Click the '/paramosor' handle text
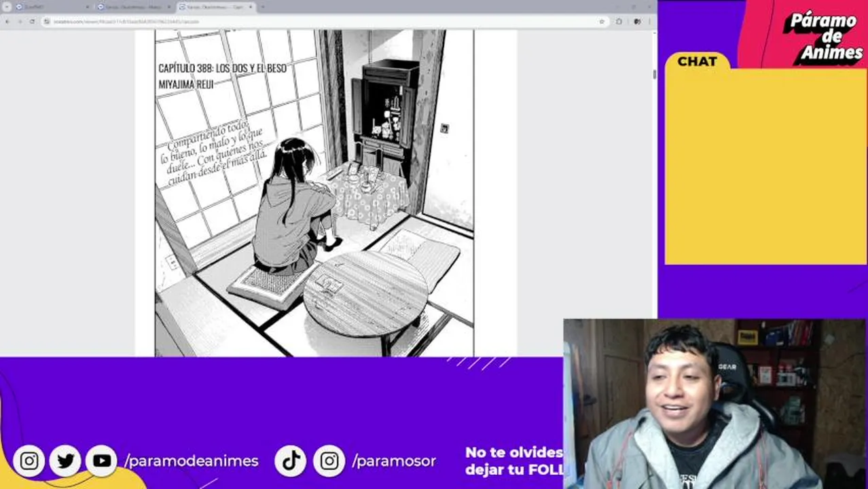This screenshot has height=489, width=868. [394, 461]
